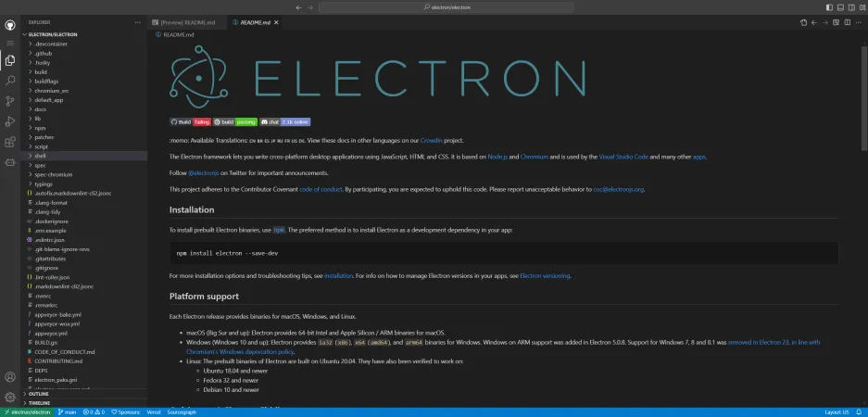Image resolution: width=868 pixels, height=417 pixels.
Task: Toggle secondary side bar visibility
Action: tap(850, 7)
